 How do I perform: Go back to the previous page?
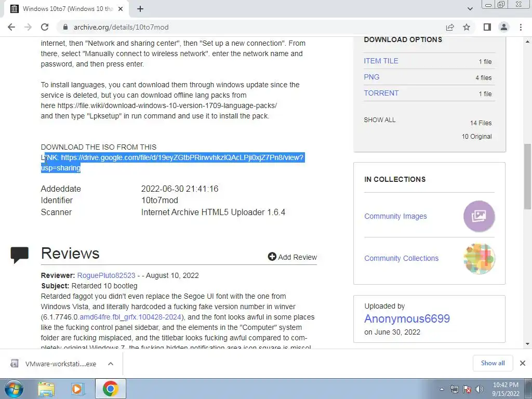(x=11, y=27)
